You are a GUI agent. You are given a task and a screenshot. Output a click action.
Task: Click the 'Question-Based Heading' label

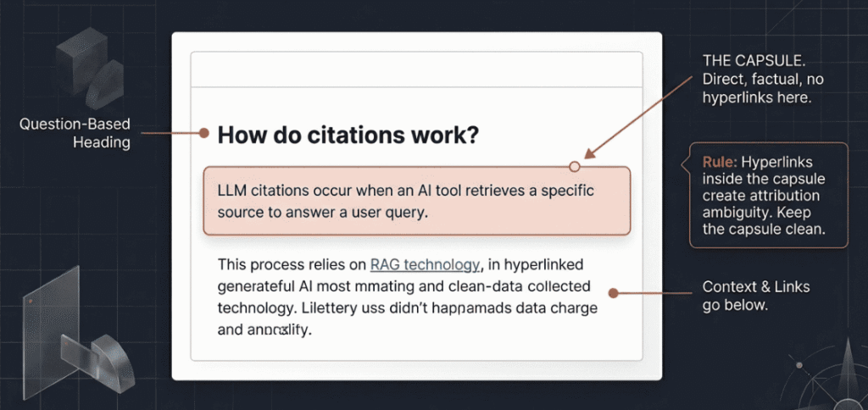(x=75, y=134)
